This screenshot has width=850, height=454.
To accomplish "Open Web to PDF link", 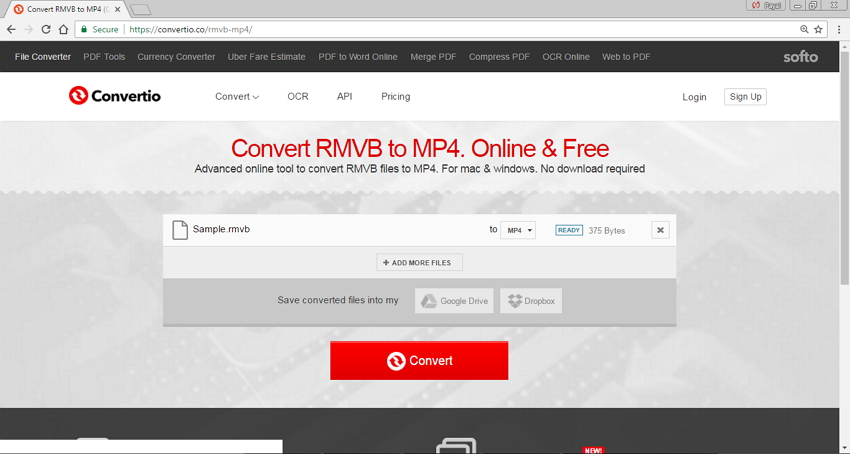I will (626, 57).
